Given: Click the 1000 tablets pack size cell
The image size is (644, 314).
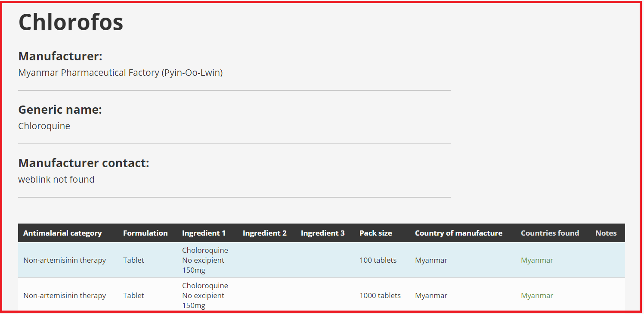Looking at the screenshot, I should click(x=380, y=295).
